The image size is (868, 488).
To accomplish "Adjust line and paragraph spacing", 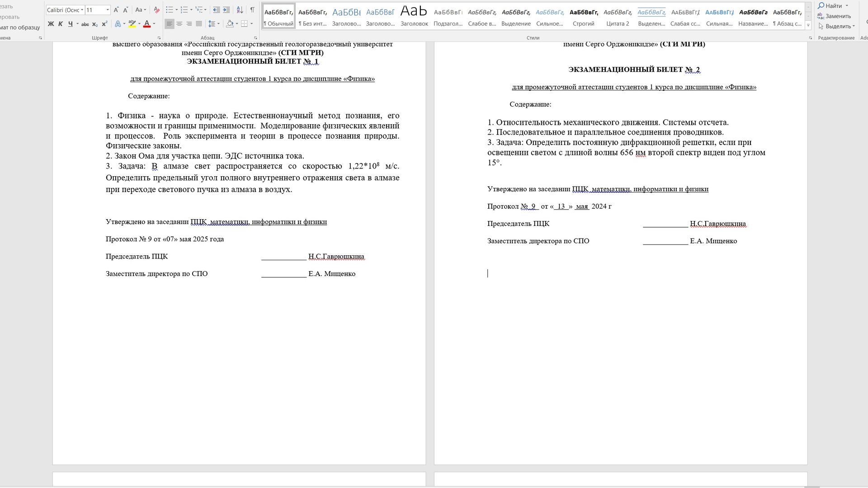I will tap(212, 24).
